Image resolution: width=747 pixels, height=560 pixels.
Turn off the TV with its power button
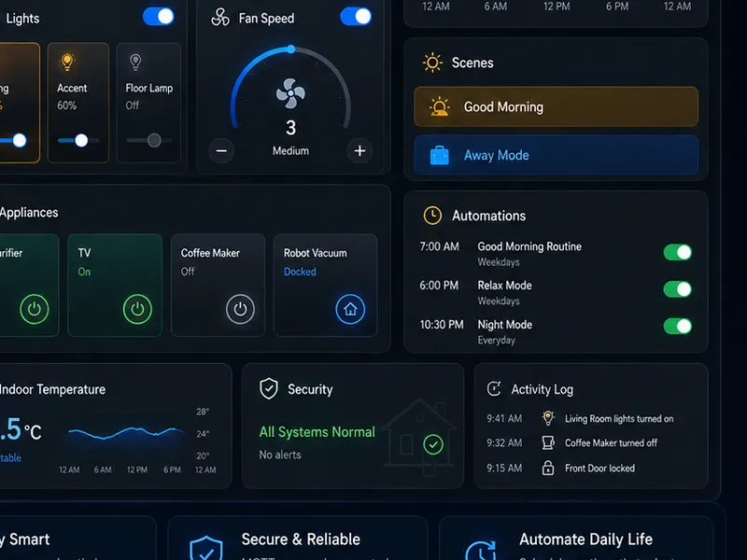(x=137, y=309)
